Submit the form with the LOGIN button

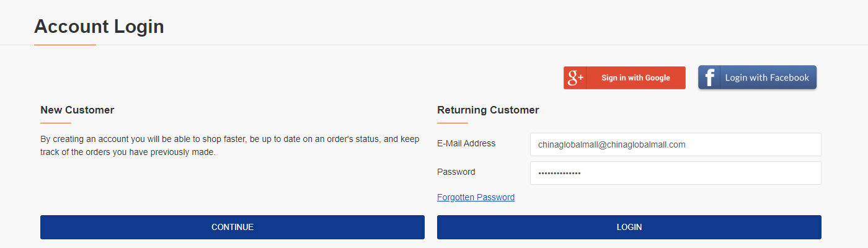(629, 227)
